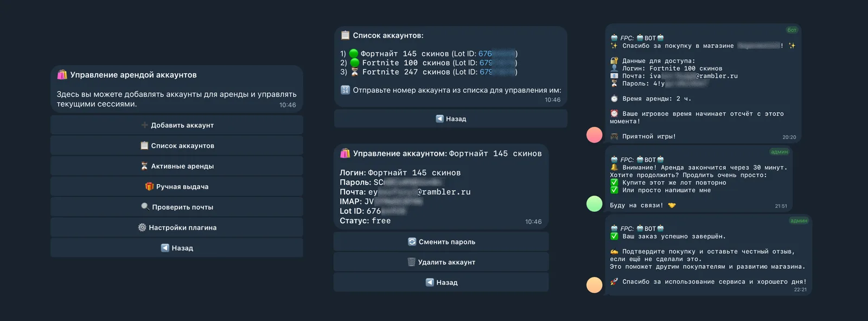Click the red sender avatar beside the purchase message
Viewport: 868px width, 321px height.
595,135
